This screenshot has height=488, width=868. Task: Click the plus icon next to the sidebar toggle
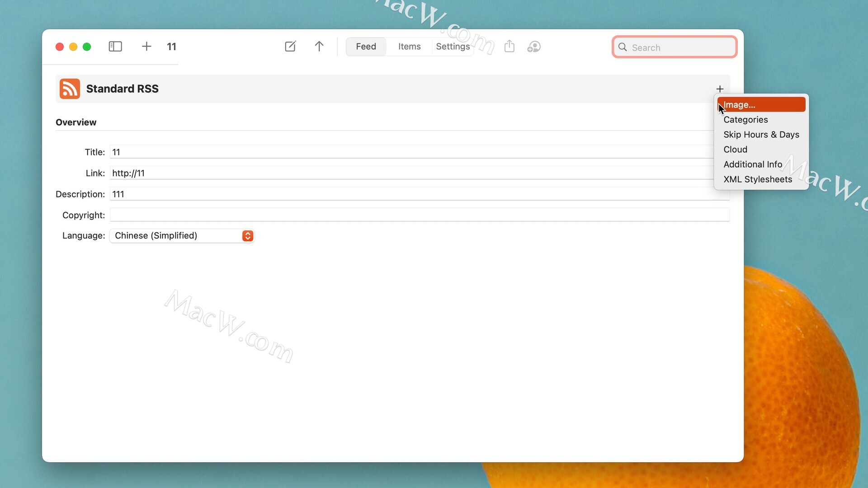146,47
